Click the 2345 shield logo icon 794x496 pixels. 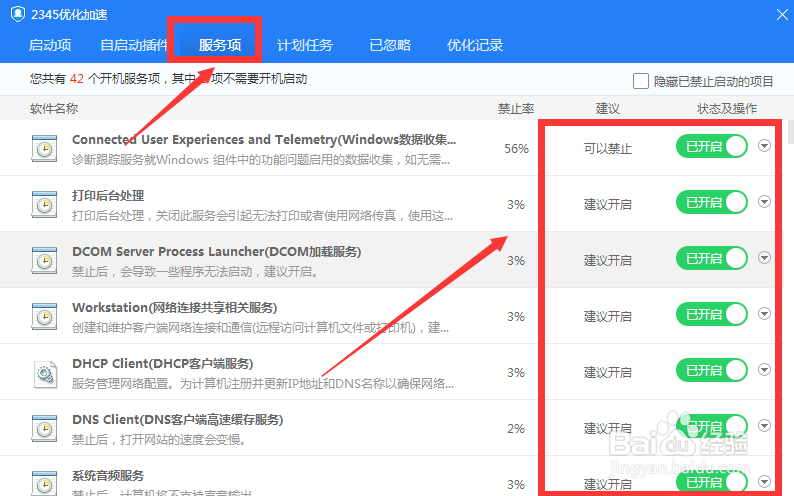pyautogui.click(x=18, y=14)
